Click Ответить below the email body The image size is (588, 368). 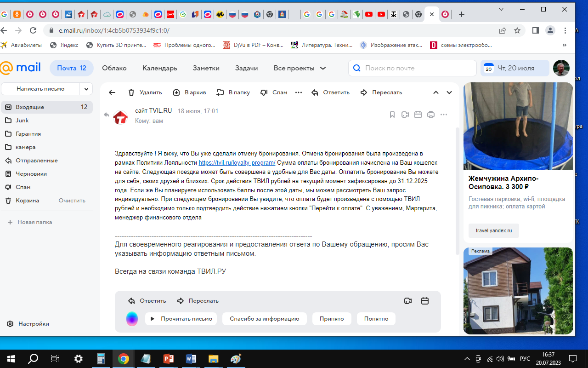coord(147,301)
